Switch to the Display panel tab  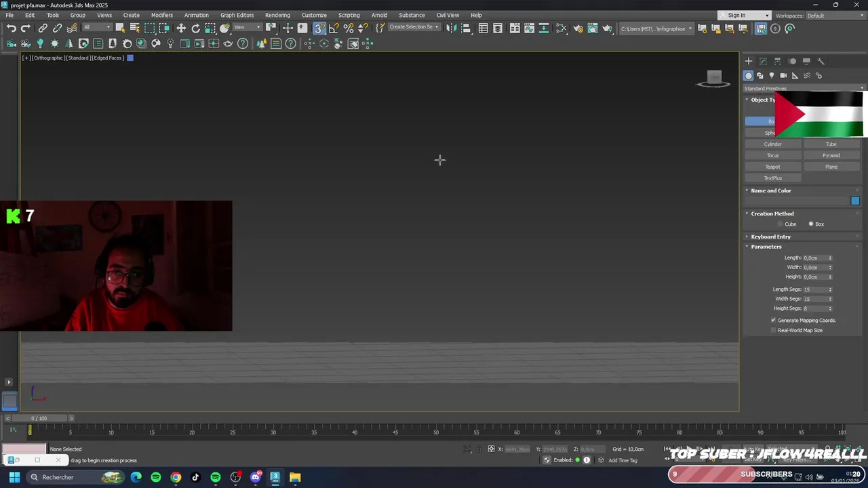806,61
